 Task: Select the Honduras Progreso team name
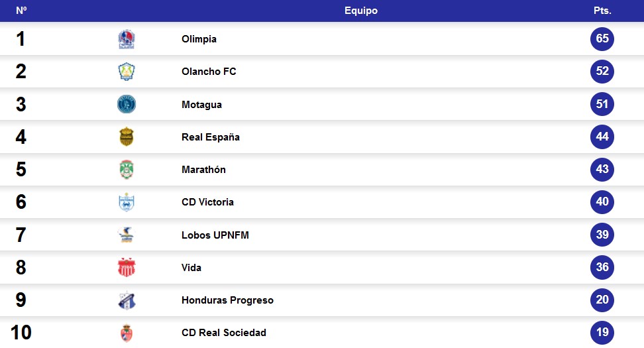[227, 300]
